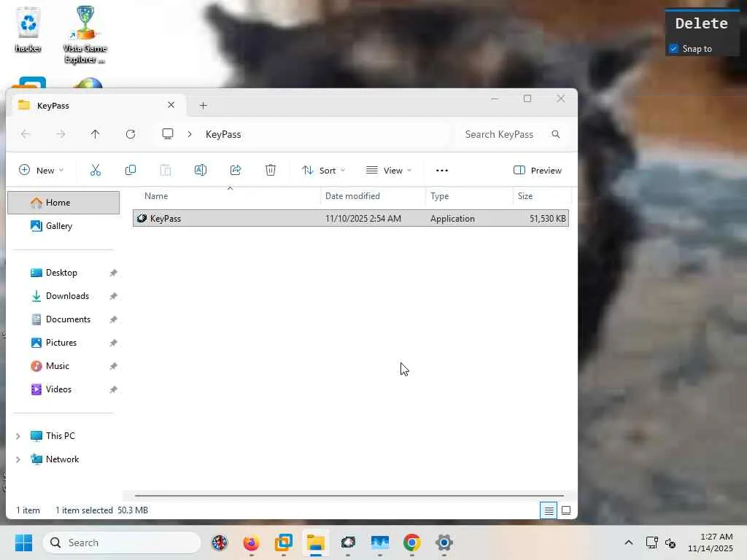This screenshot has width=747, height=560.
Task: Toggle the Snap to checkbox
Action: (x=673, y=49)
